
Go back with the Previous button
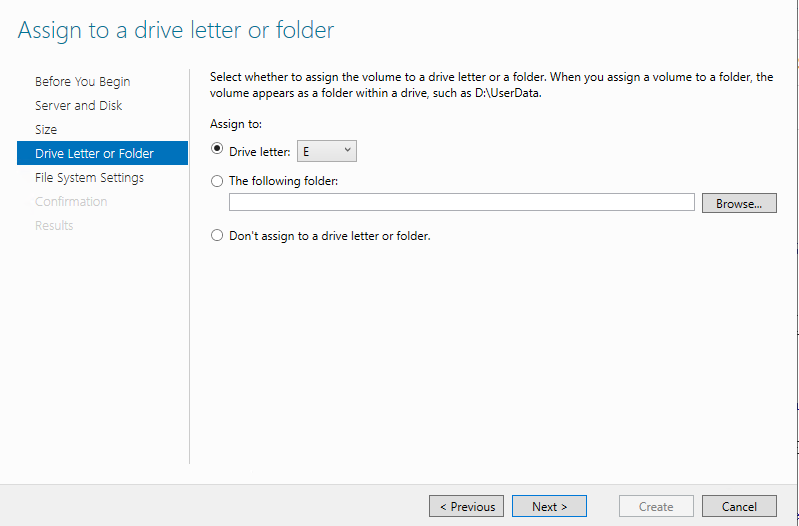click(x=466, y=506)
